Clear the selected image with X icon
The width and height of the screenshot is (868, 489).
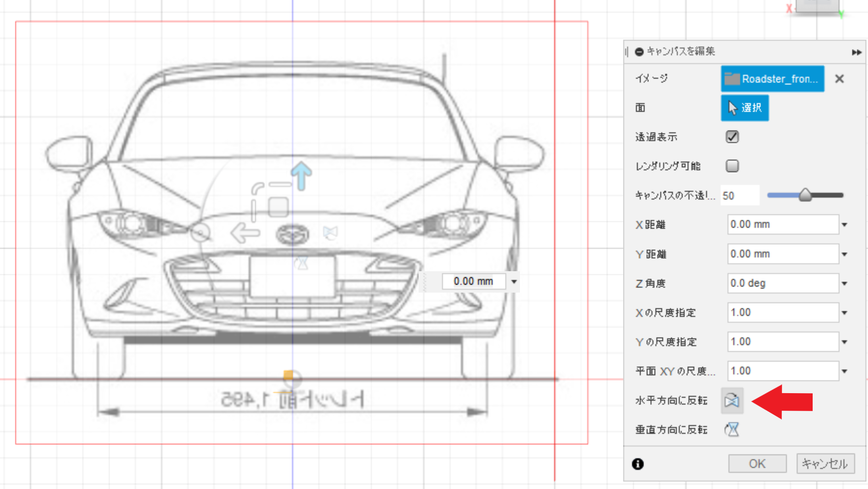[840, 79]
